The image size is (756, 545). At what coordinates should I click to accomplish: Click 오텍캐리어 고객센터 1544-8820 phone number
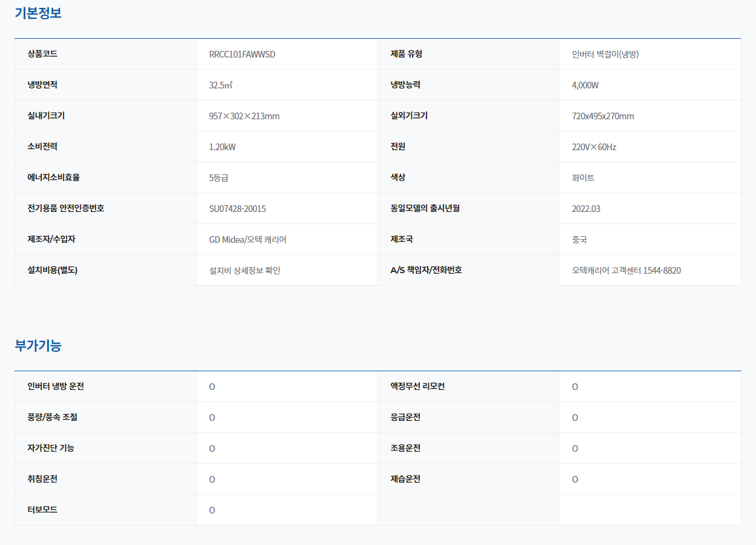(x=626, y=271)
